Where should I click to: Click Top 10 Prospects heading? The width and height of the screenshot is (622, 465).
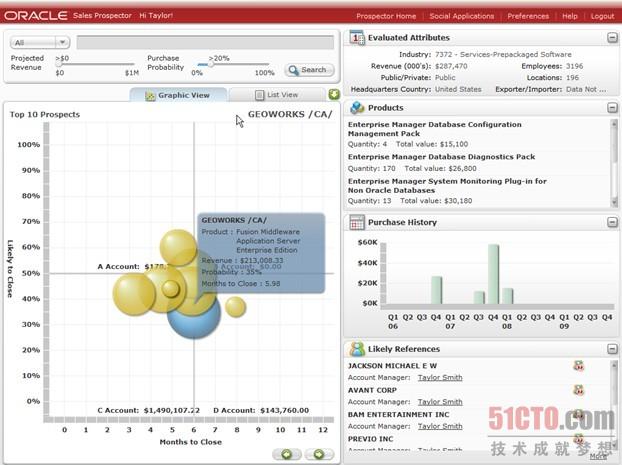45,115
